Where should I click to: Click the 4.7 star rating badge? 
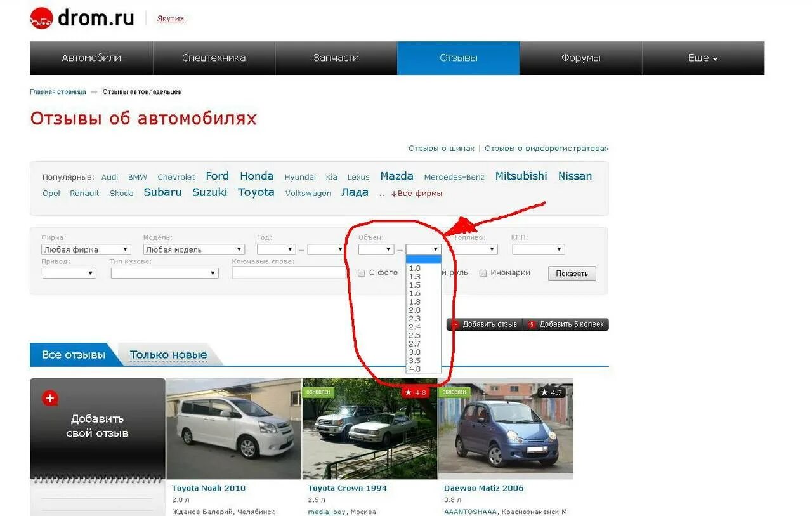pyautogui.click(x=551, y=393)
